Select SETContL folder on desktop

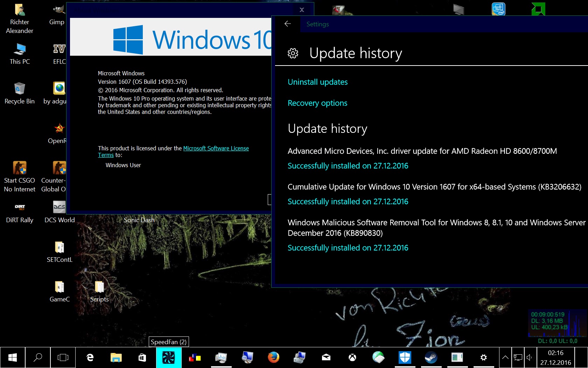[59, 252]
